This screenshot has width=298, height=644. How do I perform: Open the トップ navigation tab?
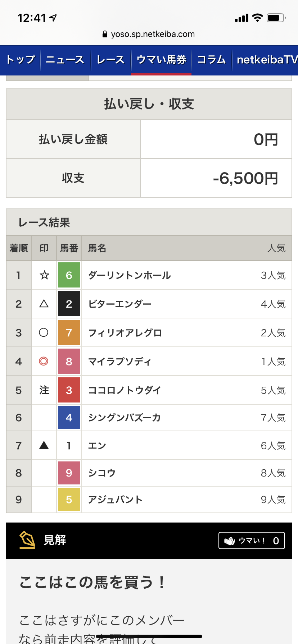pos(21,60)
